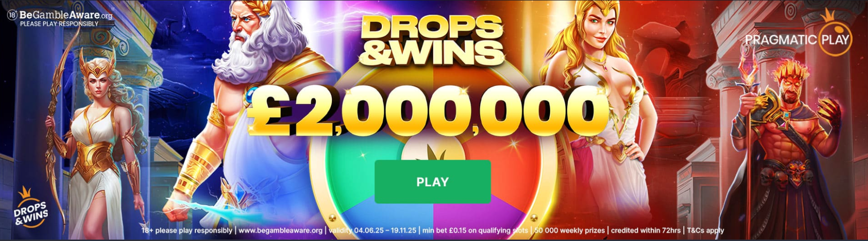Open the www.begambleaware.org footer link
This screenshot has width=868, height=241.
click(x=280, y=230)
